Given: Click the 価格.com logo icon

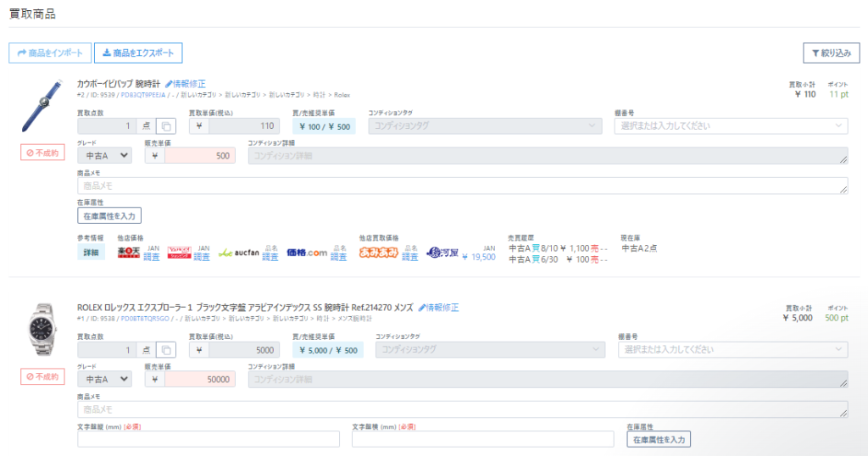Looking at the screenshot, I should [x=307, y=253].
